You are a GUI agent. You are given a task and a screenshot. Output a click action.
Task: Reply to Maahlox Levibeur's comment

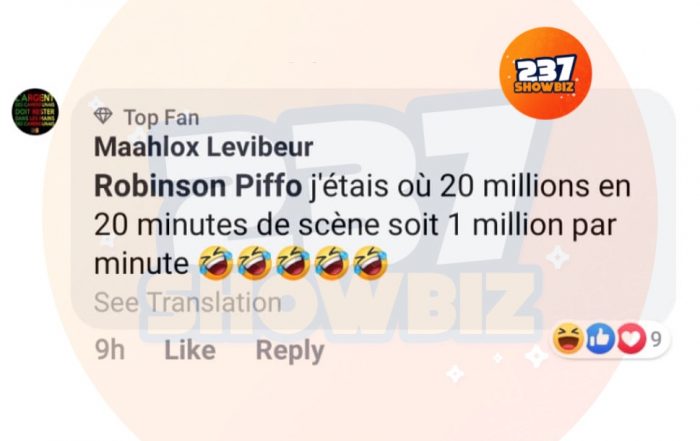290,351
